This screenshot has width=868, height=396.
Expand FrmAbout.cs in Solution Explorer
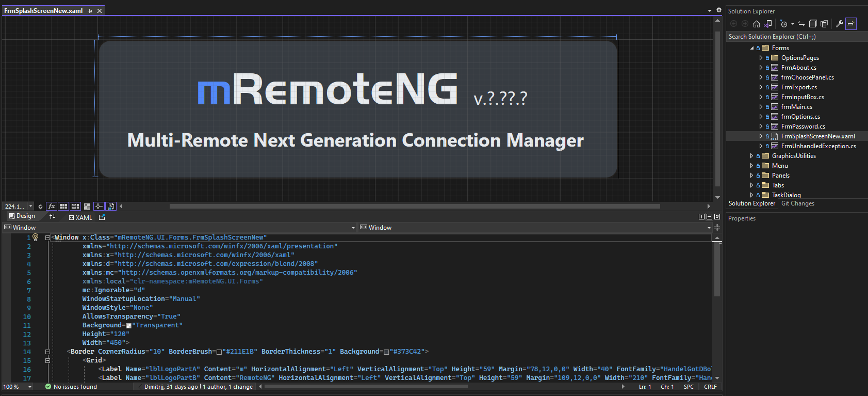coord(761,68)
